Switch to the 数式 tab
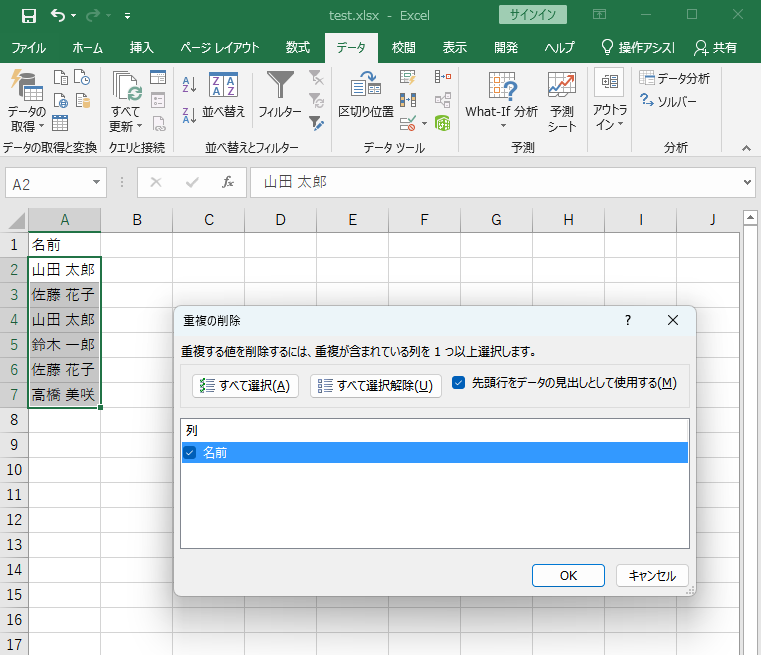761x655 pixels. pyautogui.click(x=298, y=48)
